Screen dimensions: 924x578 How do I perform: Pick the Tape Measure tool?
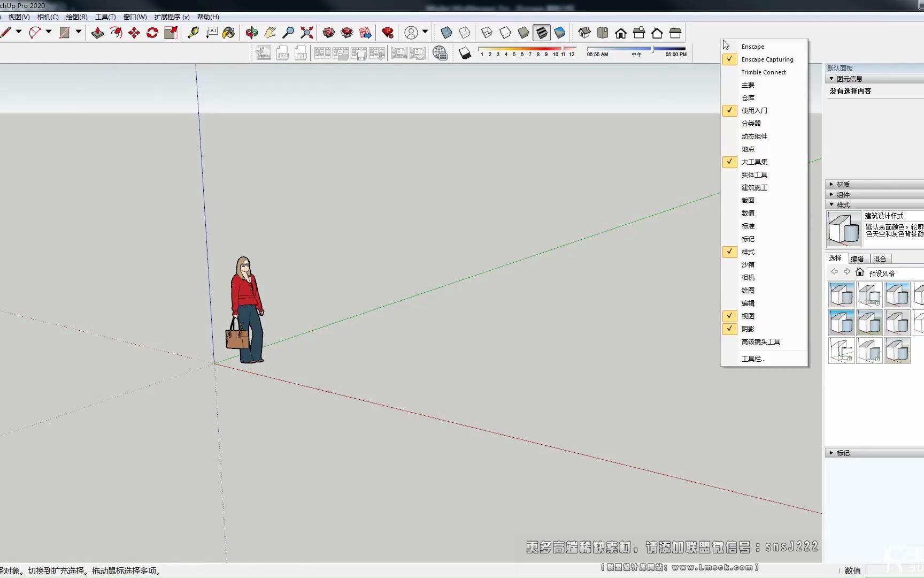pos(193,33)
